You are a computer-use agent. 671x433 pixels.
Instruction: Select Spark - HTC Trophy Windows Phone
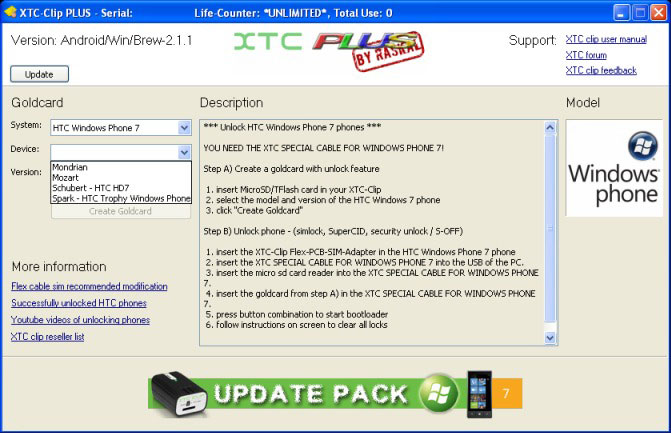click(121, 198)
